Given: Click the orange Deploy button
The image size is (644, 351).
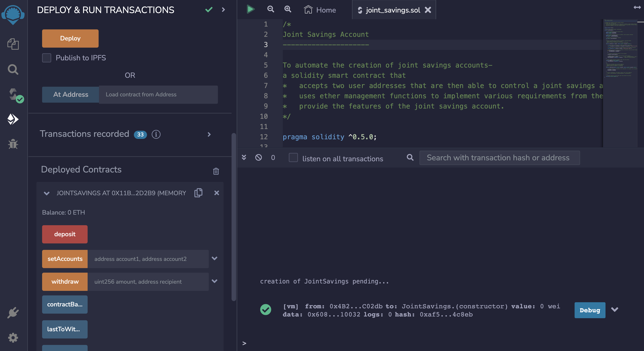Looking at the screenshot, I should pyautogui.click(x=70, y=38).
